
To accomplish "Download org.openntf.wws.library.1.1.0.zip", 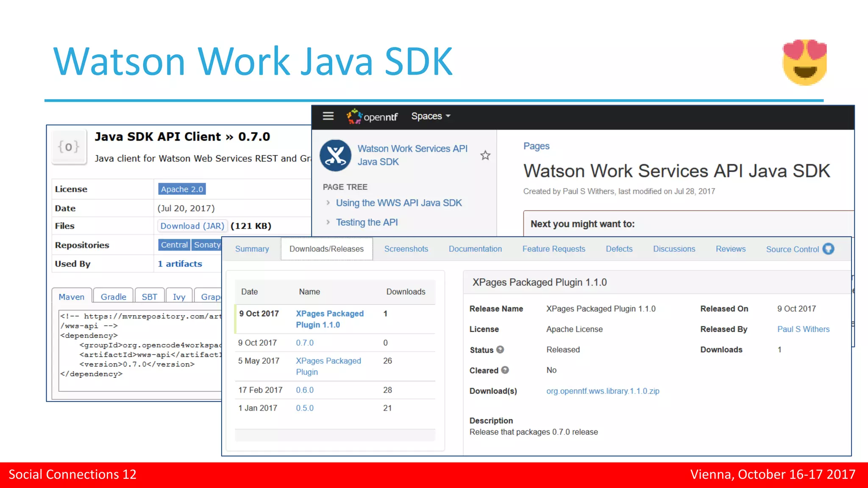I will pos(603,391).
